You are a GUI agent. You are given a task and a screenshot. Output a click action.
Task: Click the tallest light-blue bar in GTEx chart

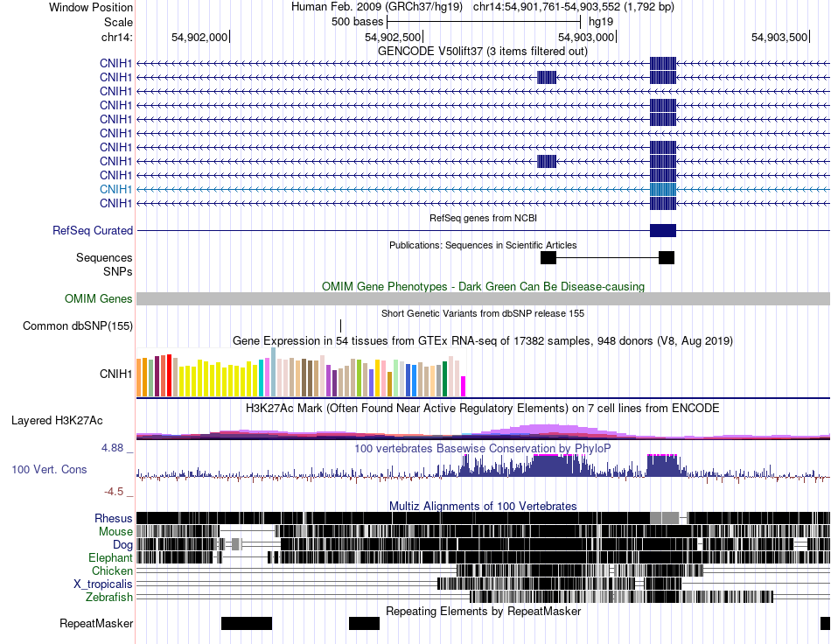point(274,372)
